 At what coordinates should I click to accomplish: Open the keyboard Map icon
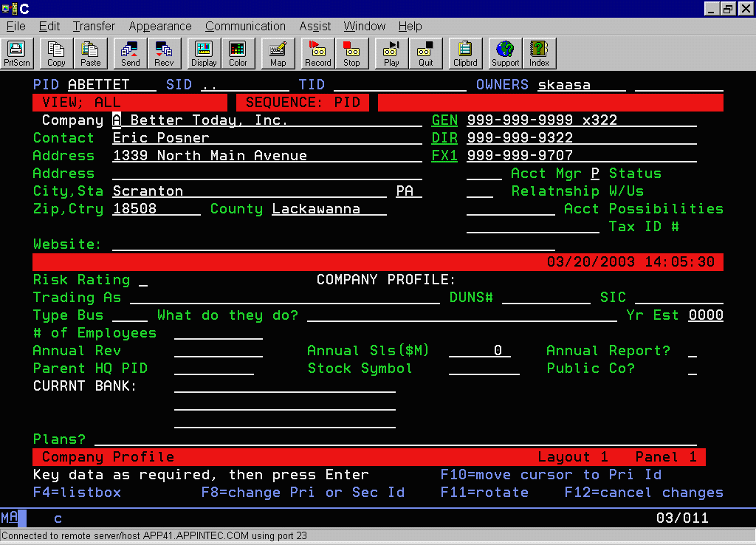[x=278, y=53]
